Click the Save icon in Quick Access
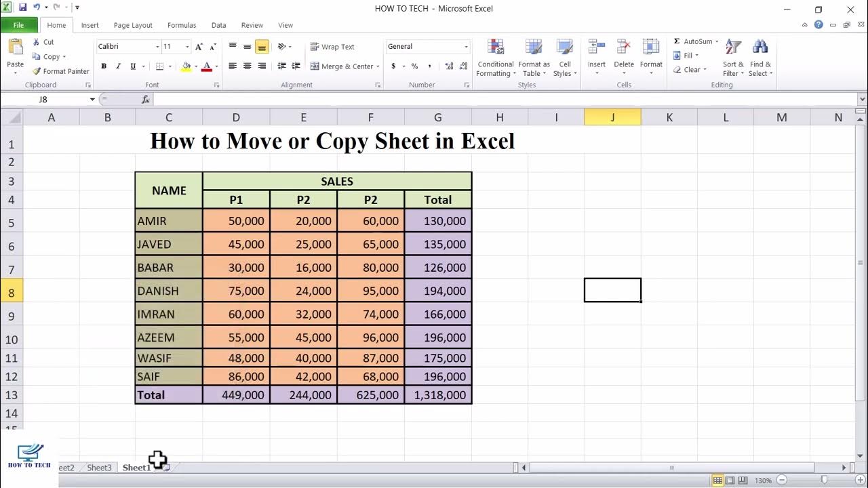The height and width of the screenshot is (488, 868). [x=22, y=7]
